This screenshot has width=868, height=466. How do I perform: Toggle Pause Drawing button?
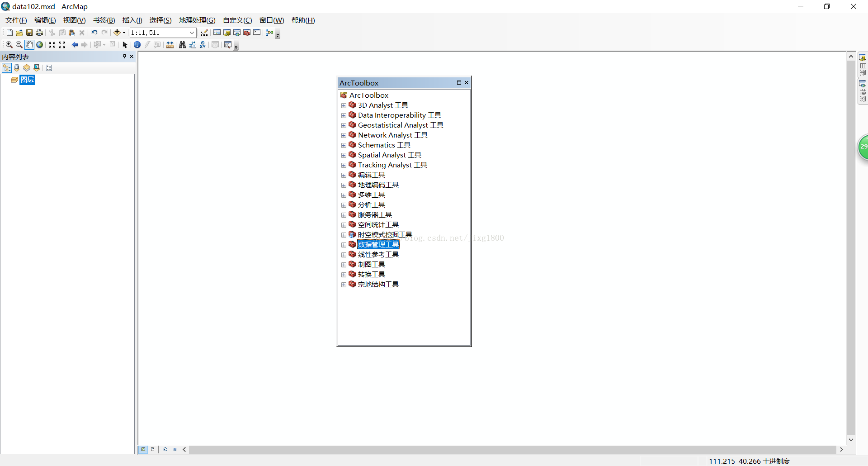(x=175, y=449)
